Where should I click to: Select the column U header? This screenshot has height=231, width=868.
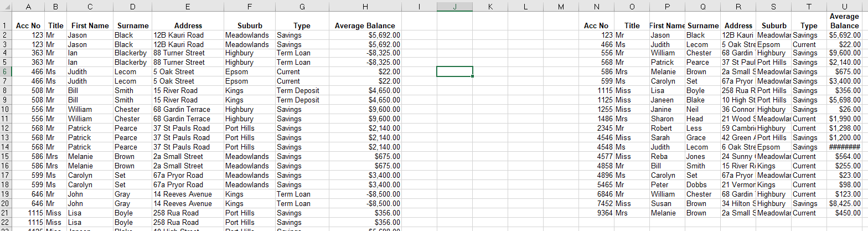(844, 6)
